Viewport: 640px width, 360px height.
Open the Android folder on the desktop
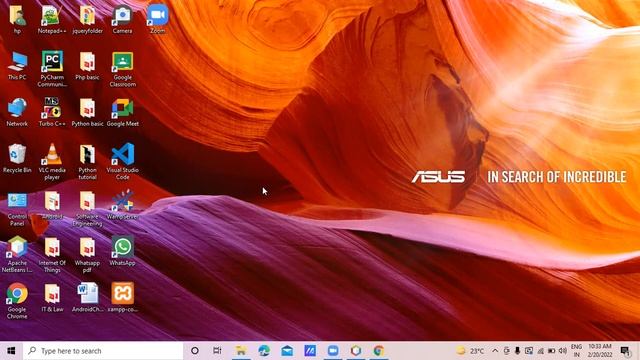click(52, 205)
